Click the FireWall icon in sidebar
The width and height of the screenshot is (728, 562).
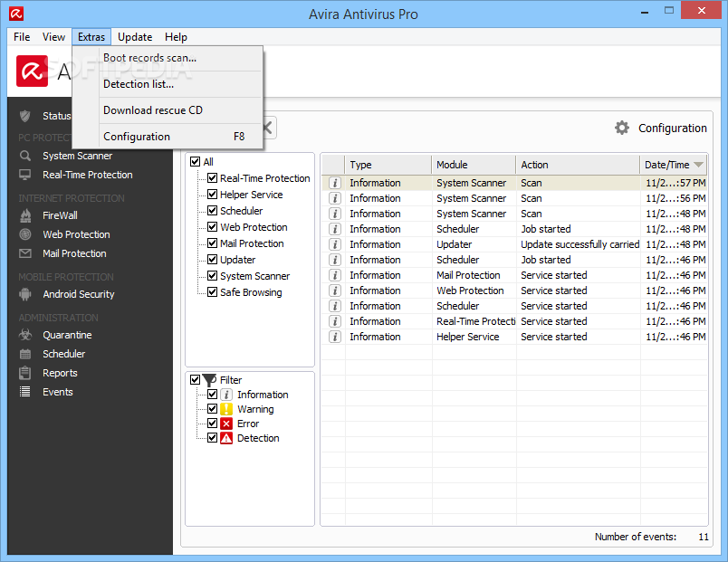25,215
